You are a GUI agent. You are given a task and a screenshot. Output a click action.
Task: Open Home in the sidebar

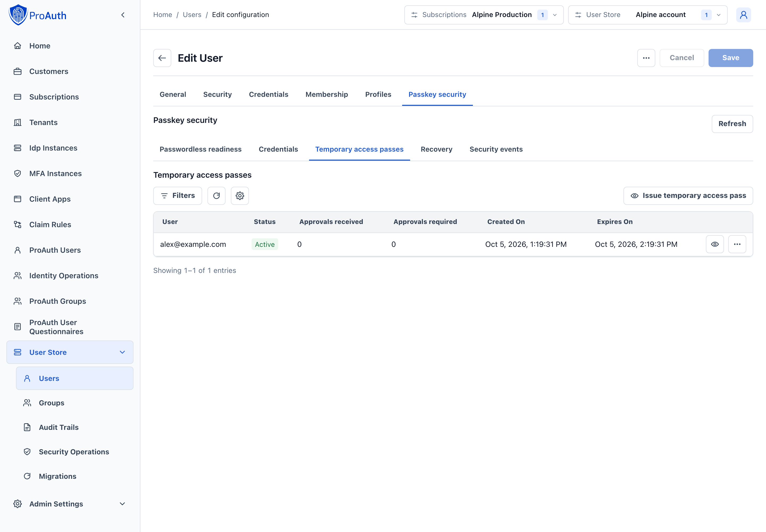tap(70, 46)
